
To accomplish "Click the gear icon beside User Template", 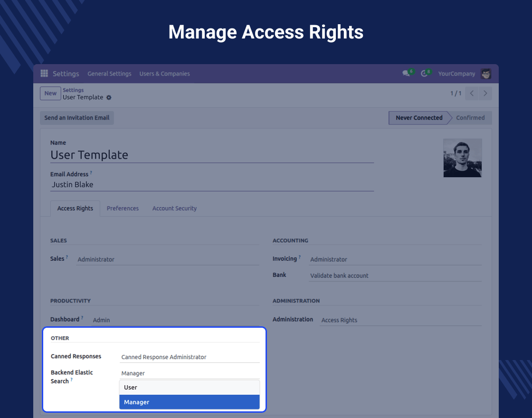I will tap(109, 97).
